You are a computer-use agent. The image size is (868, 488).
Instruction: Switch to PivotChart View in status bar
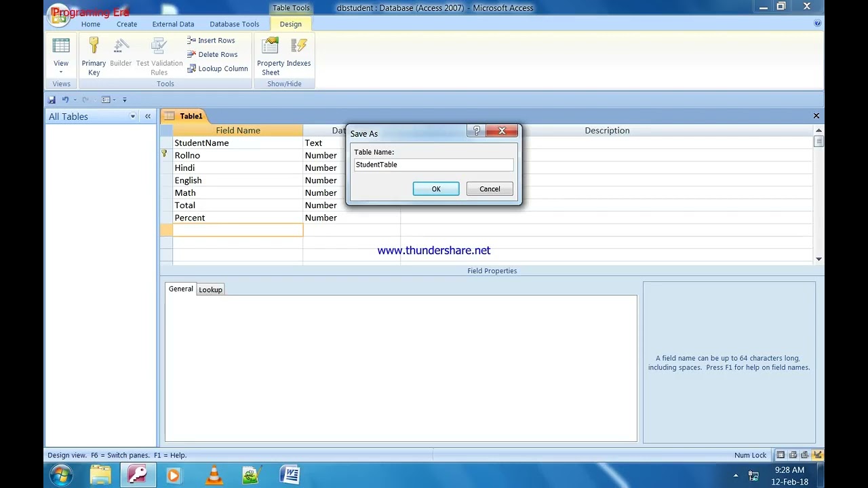(x=805, y=455)
